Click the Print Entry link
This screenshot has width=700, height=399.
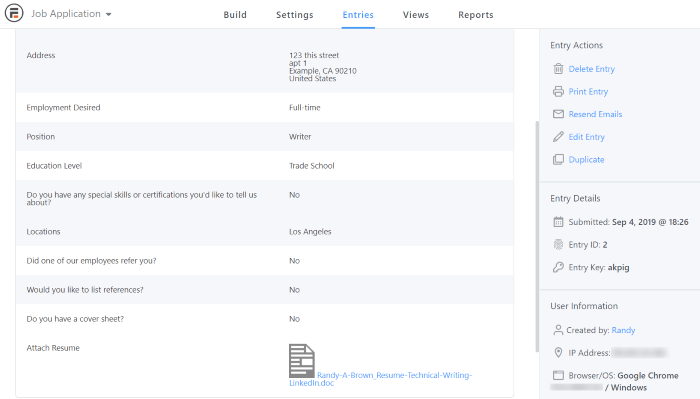click(x=588, y=91)
